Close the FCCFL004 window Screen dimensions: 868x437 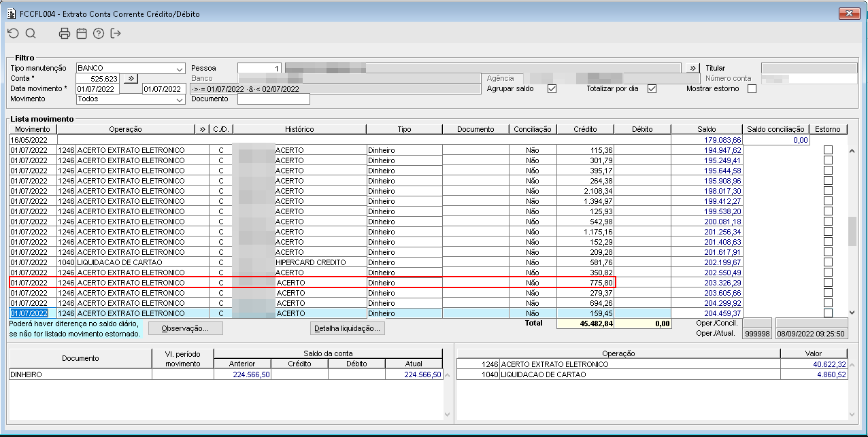coord(848,13)
